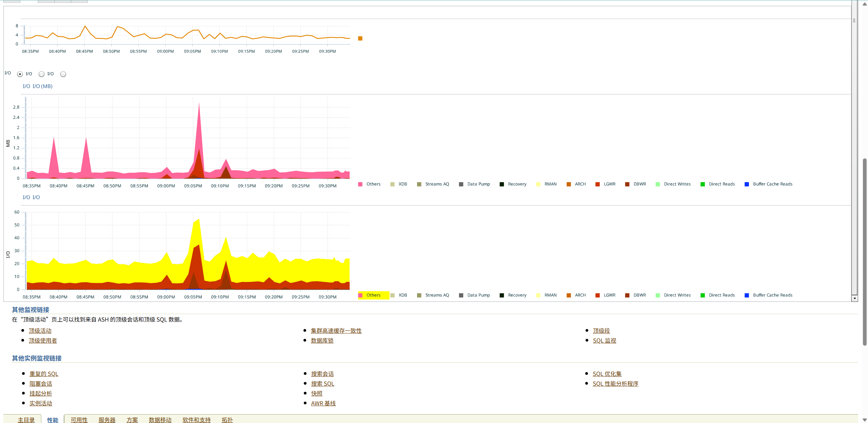
Task: Click inner panel scrollbar down arrow
Action: point(854,299)
